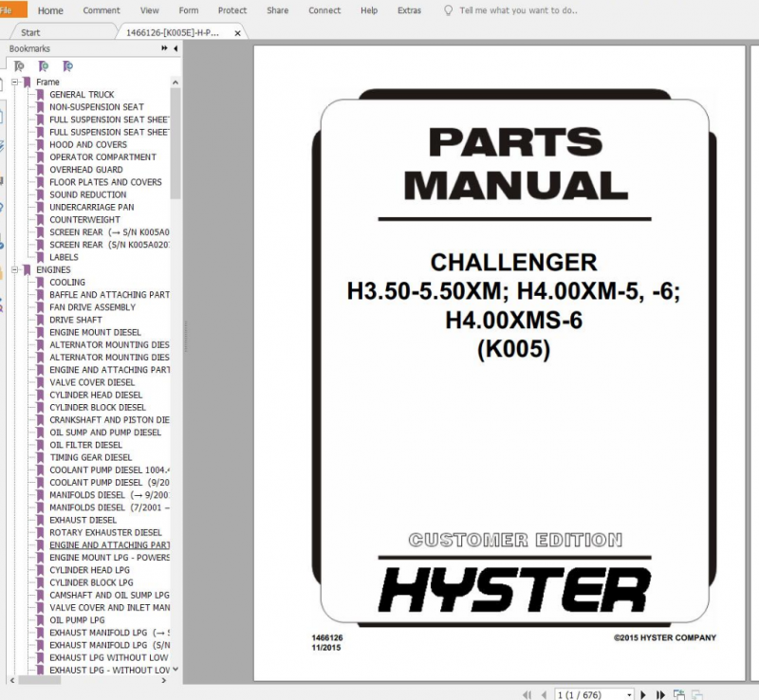
Task: Click the bookmark flag beside COUNTERWEIGHT
Action: 41,219
